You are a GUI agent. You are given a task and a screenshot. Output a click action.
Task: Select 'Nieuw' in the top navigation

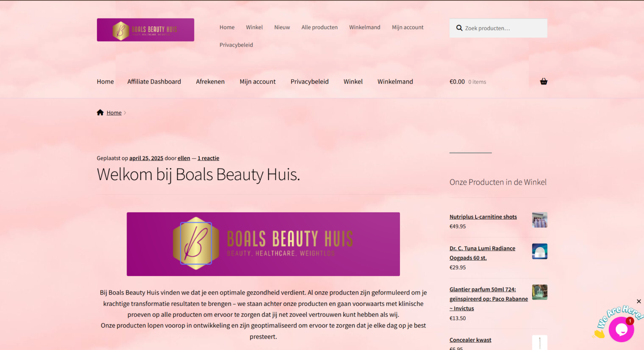point(282,27)
